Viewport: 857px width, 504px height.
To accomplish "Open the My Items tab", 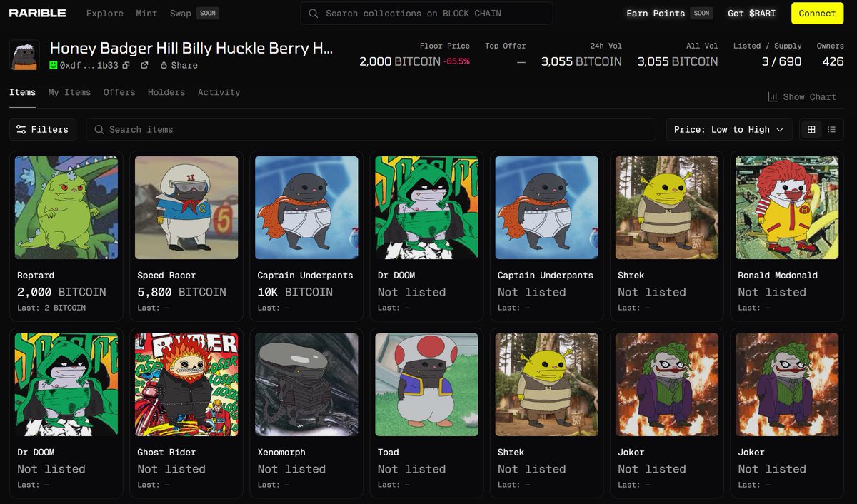I will pos(69,92).
